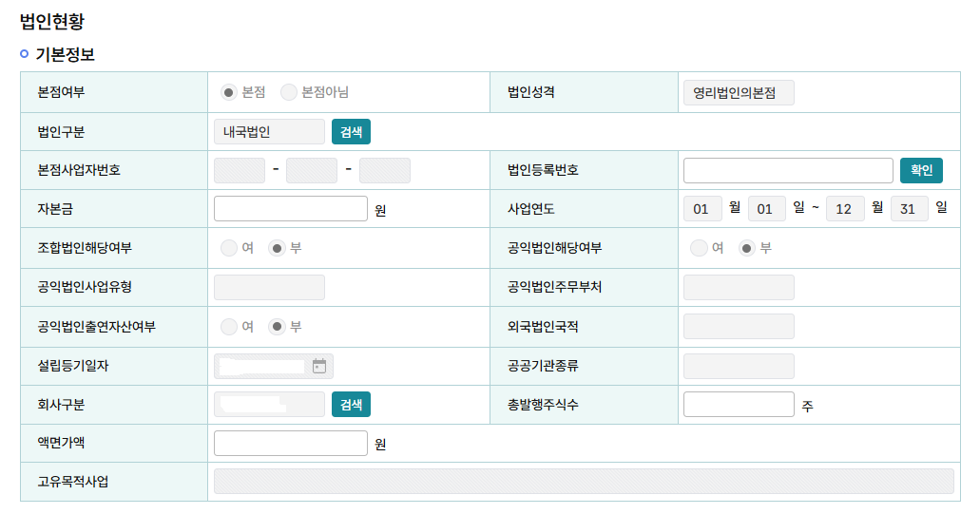The image size is (980, 514).
Task: Click the 회사구분 field
Action: 269,404
